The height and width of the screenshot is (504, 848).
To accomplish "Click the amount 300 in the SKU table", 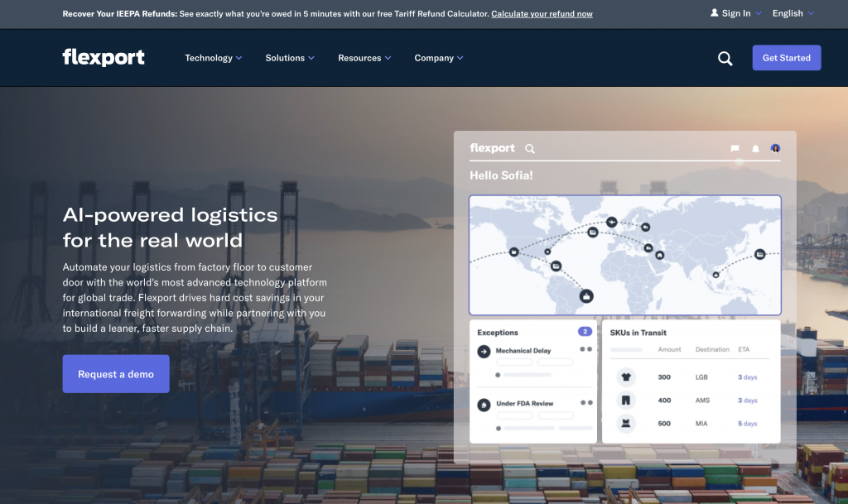I will (664, 377).
